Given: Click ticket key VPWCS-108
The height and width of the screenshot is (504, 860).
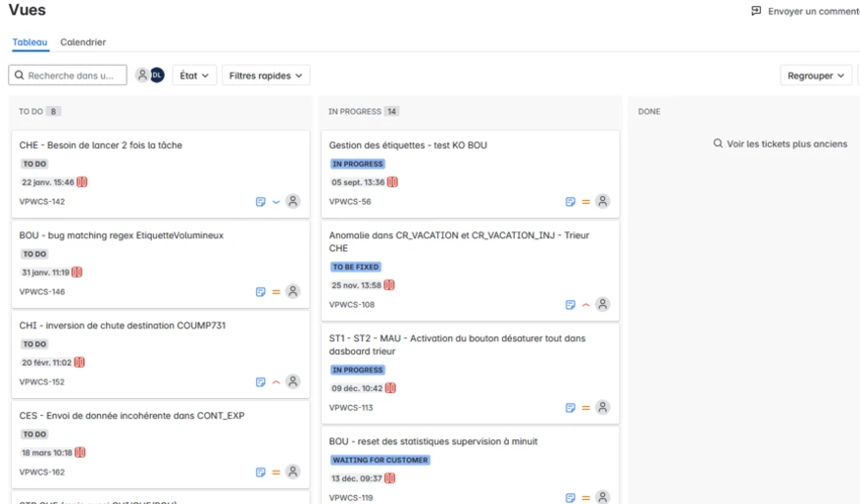Looking at the screenshot, I should 352,305.
